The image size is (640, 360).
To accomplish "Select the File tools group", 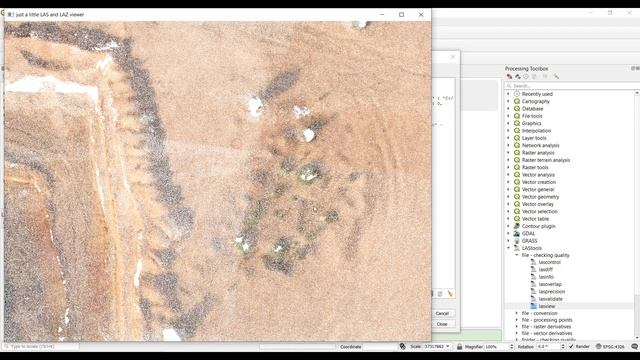I will click(x=532, y=116).
